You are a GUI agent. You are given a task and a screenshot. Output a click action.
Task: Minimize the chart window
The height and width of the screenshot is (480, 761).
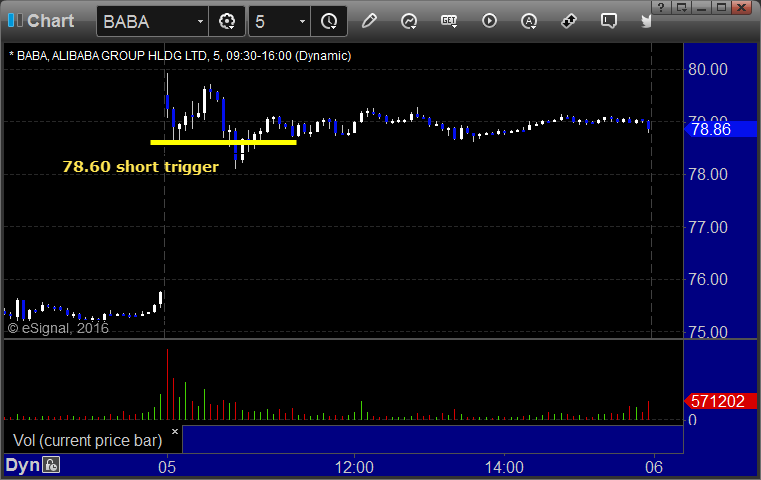click(701, 7)
